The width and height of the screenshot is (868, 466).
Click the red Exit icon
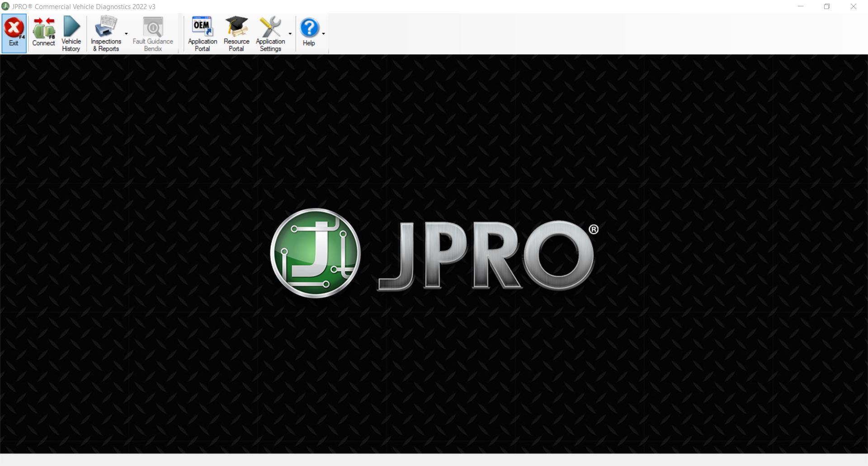pos(14,33)
